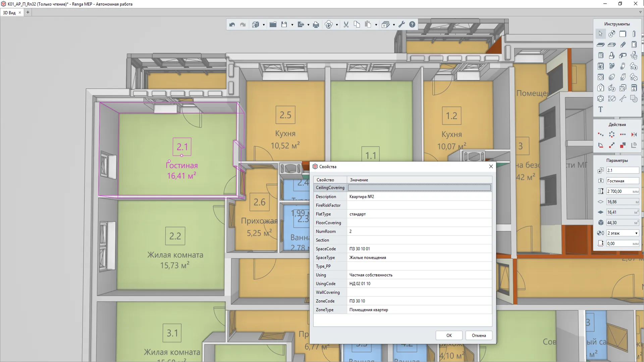Click the Mirror action icon

coord(634,134)
